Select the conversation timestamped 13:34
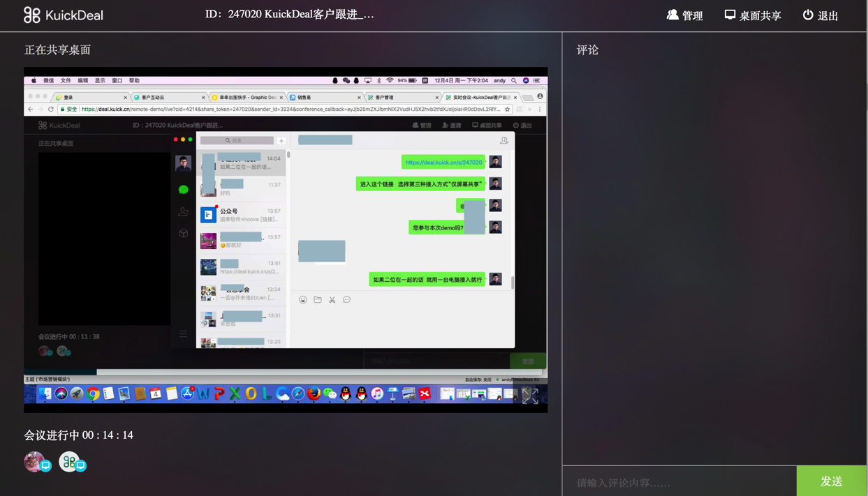Viewport: 868px width, 496px height. coord(242,293)
